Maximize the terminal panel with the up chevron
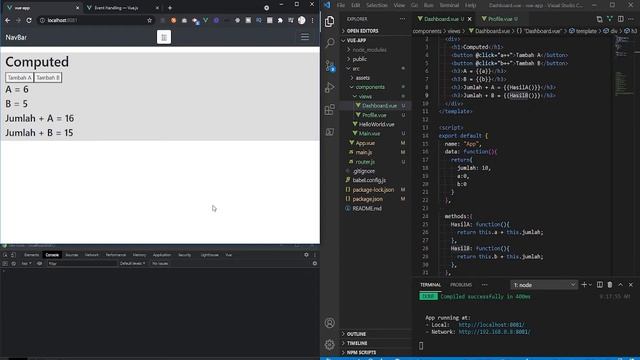The image size is (640, 360). [620, 284]
